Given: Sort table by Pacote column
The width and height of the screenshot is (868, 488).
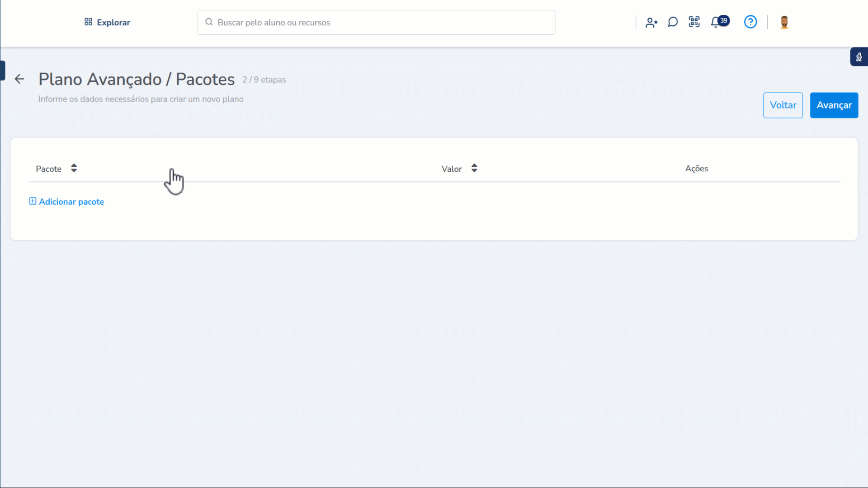Looking at the screenshot, I should (x=74, y=168).
